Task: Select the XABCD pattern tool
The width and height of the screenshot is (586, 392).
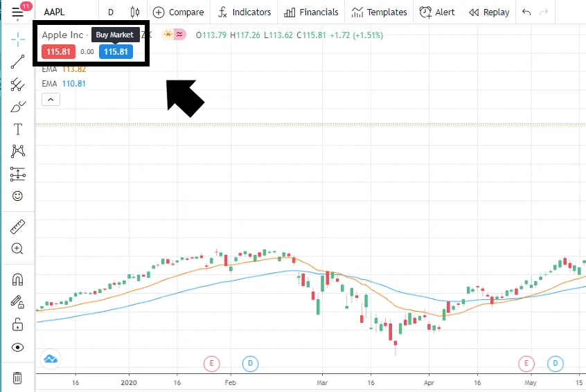Action: click(x=17, y=151)
